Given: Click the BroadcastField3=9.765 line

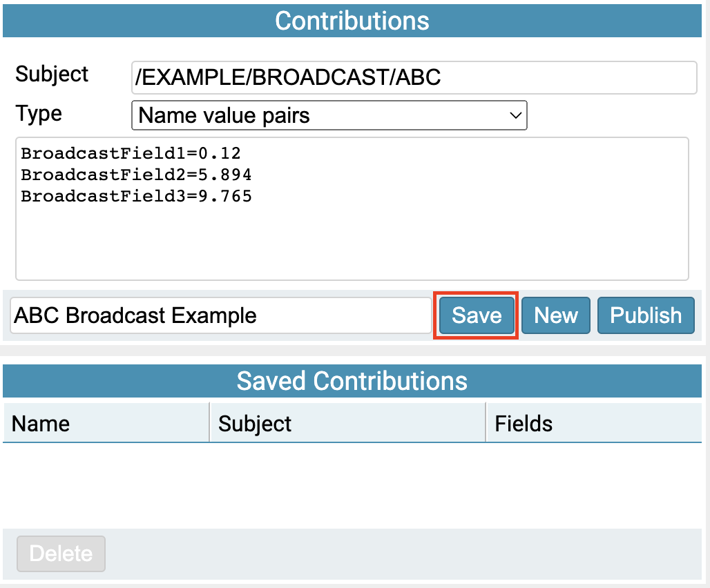Looking at the screenshot, I should click(x=136, y=196).
